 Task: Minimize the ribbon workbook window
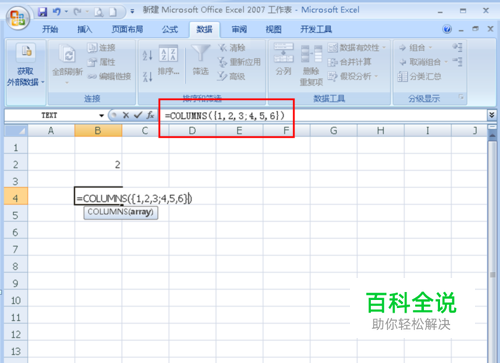[461, 30]
